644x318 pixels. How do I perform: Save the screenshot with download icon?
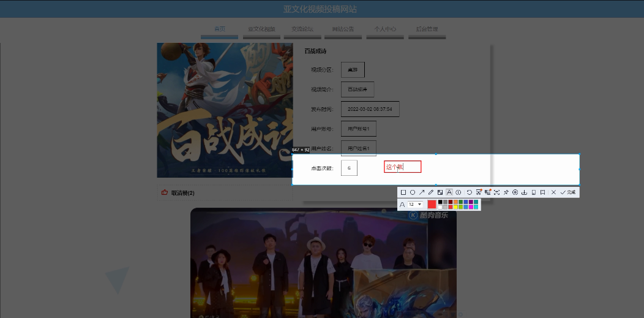524,192
